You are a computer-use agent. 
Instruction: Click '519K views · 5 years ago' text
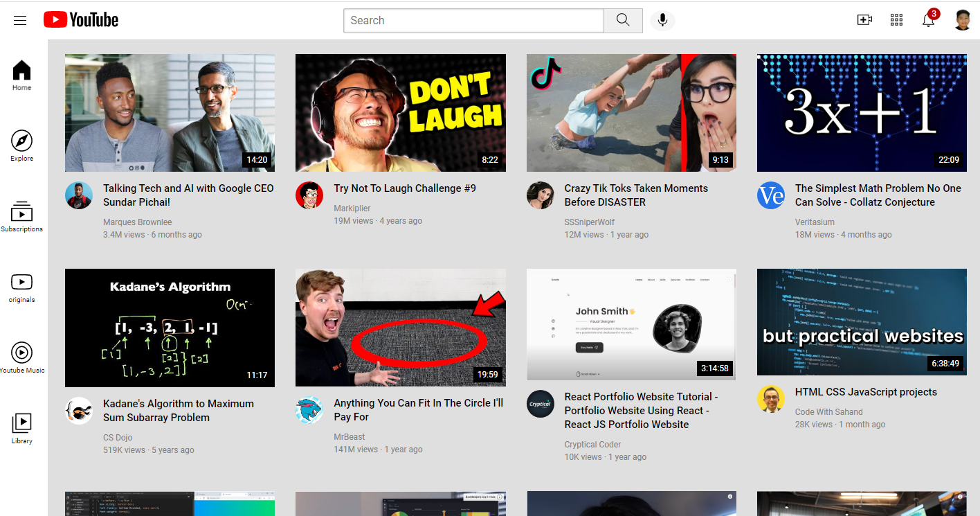[149, 450]
